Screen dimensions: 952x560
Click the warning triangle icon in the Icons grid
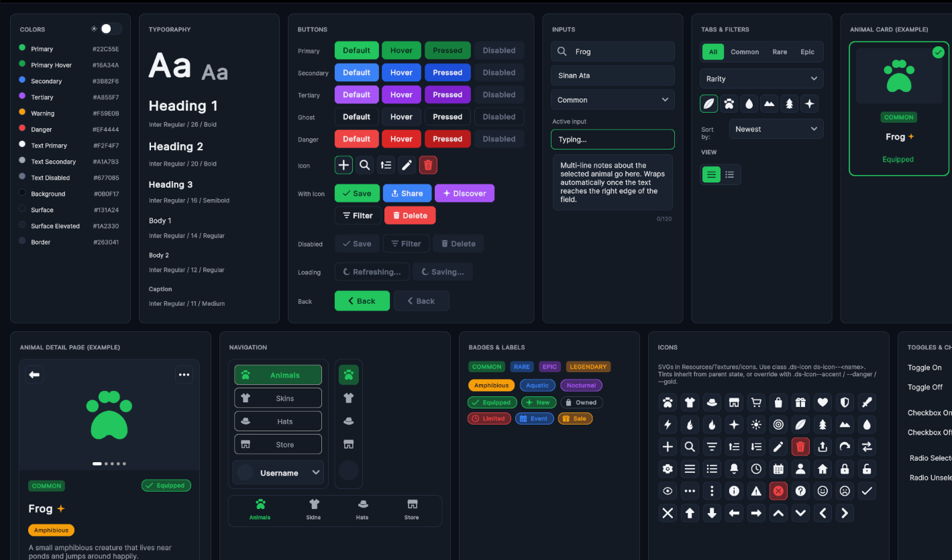tap(756, 491)
